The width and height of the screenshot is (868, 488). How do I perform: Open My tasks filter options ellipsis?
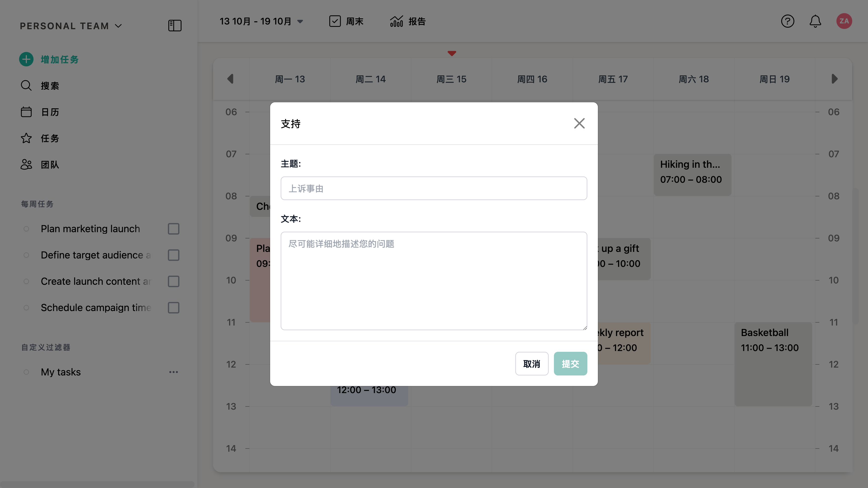(x=174, y=372)
